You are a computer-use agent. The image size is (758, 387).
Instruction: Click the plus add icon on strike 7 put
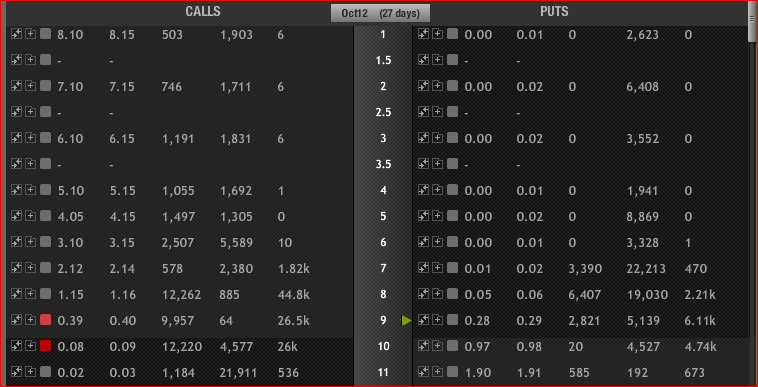pyautogui.click(x=438, y=268)
